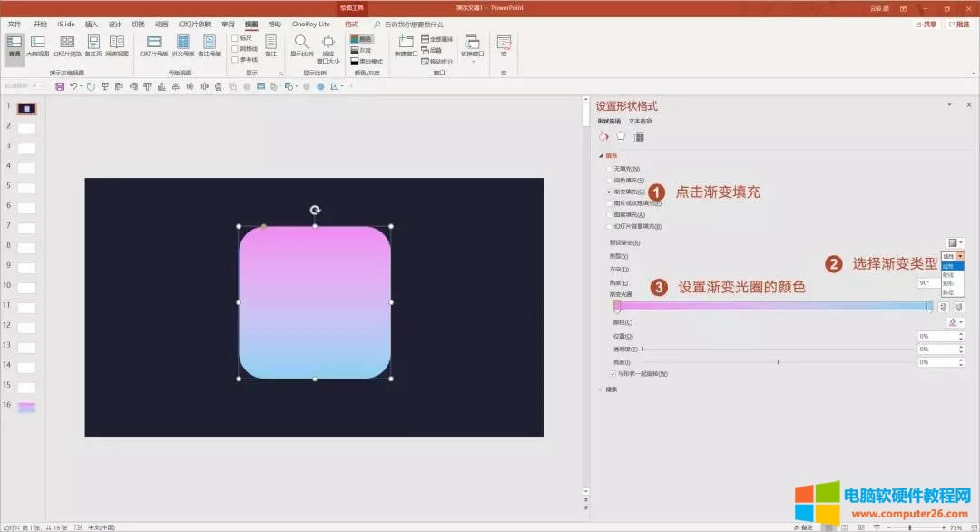980x532 pixels.
Task: Click 新建窗口 (New Window) icon
Action: pyautogui.click(x=406, y=43)
